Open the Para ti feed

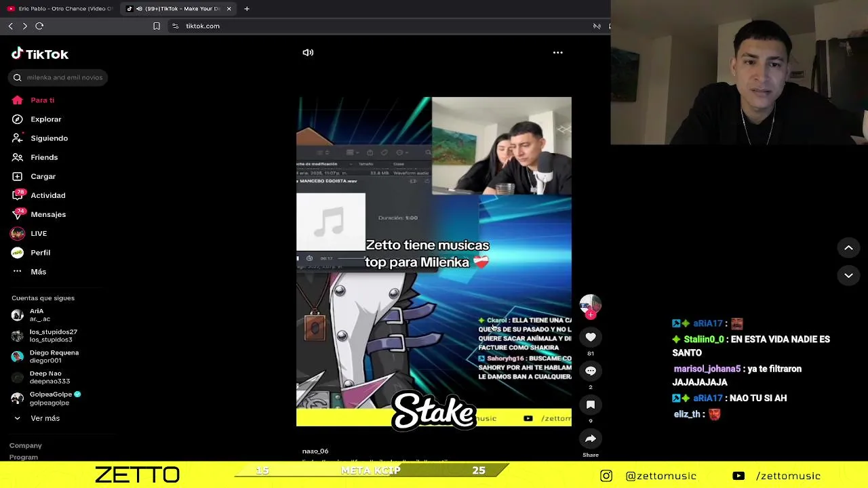tap(42, 100)
